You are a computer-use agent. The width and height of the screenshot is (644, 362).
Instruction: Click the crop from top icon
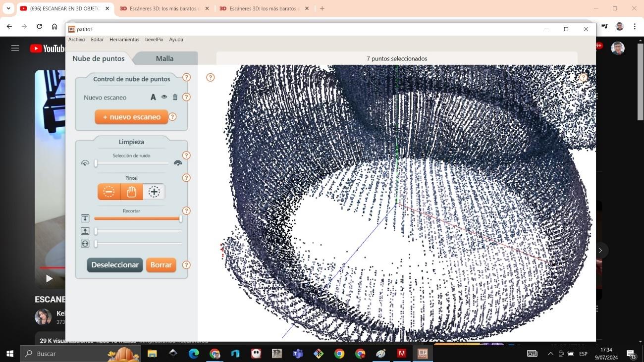click(x=85, y=218)
